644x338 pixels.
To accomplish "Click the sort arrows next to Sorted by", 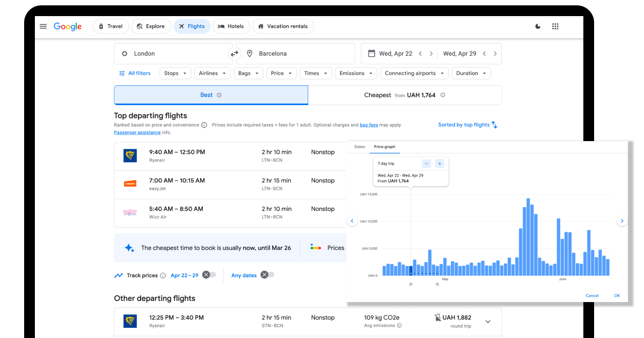I will 494,124.
